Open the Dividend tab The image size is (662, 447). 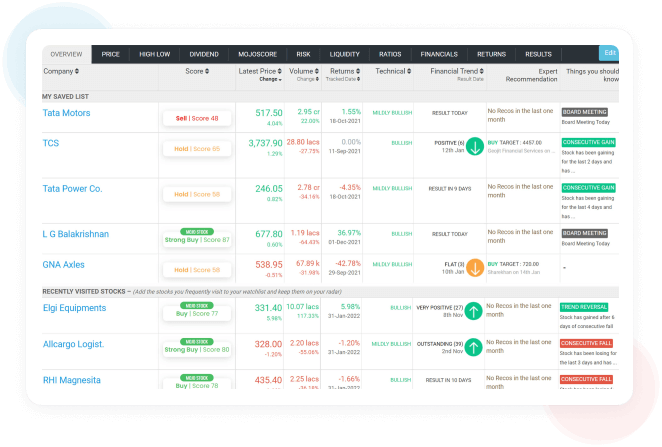pos(202,54)
